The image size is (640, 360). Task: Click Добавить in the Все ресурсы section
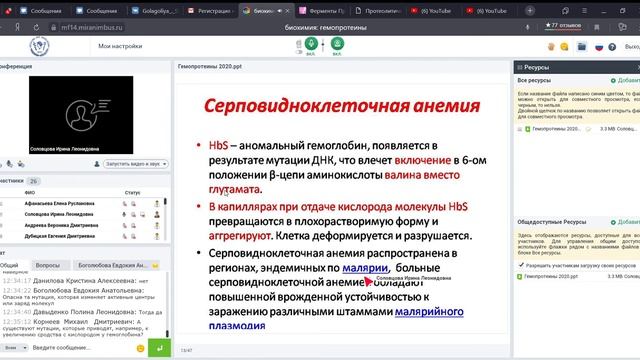click(x=626, y=80)
